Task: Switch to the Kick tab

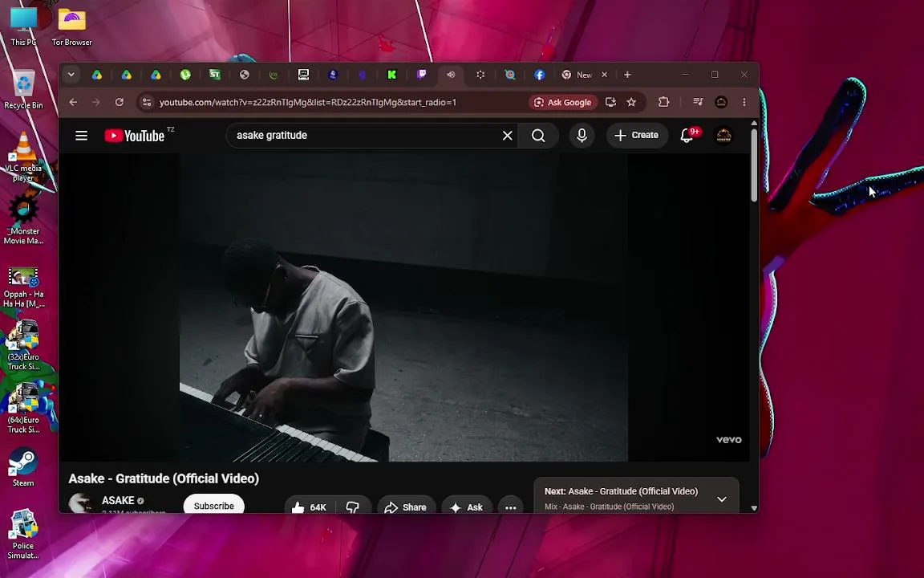Action: tap(392, 75)
